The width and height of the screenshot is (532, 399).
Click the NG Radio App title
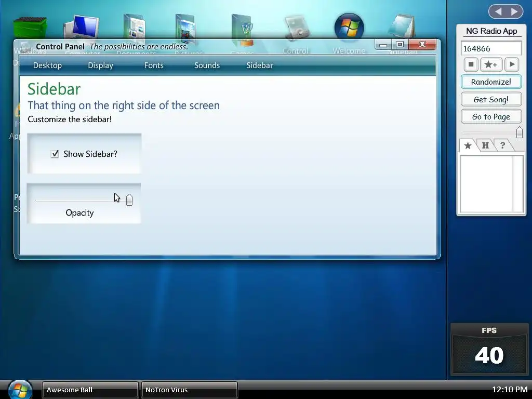(x=491, y=31)
